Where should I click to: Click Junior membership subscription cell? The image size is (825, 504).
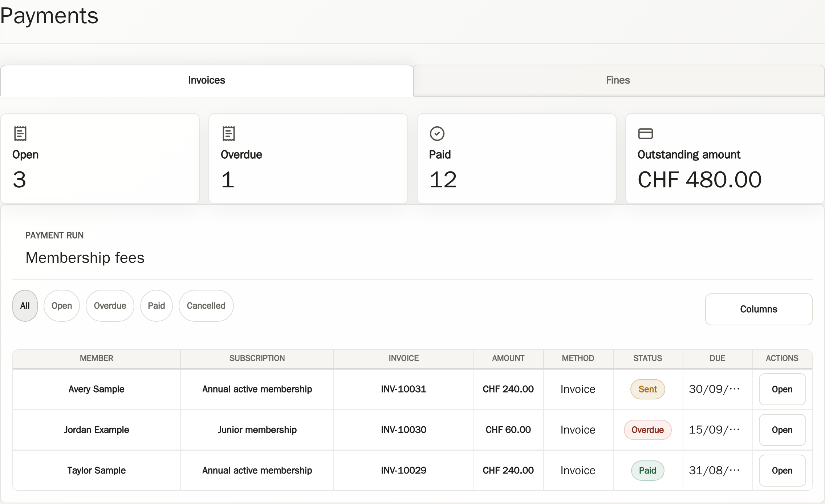(257, 430)
